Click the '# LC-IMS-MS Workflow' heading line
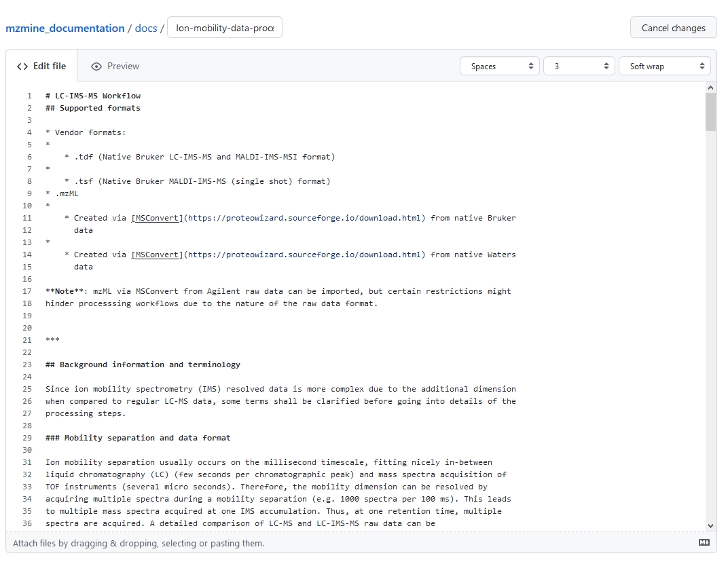The width and height of the screenshot is (728, 562). click(93, 96)
